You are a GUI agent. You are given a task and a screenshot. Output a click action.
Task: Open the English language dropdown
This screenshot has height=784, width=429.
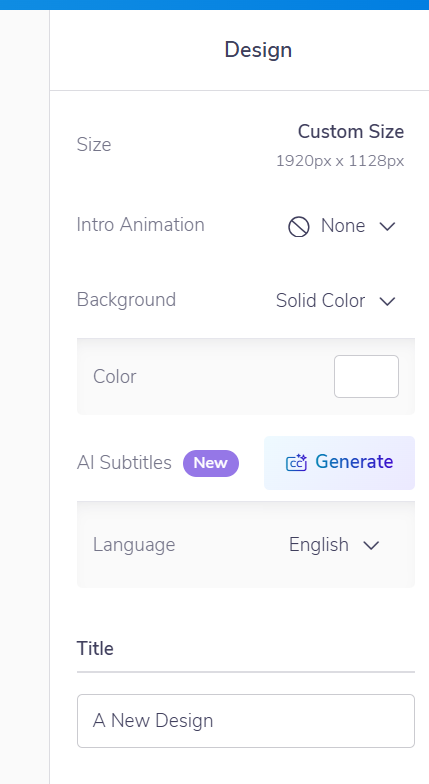334,544
